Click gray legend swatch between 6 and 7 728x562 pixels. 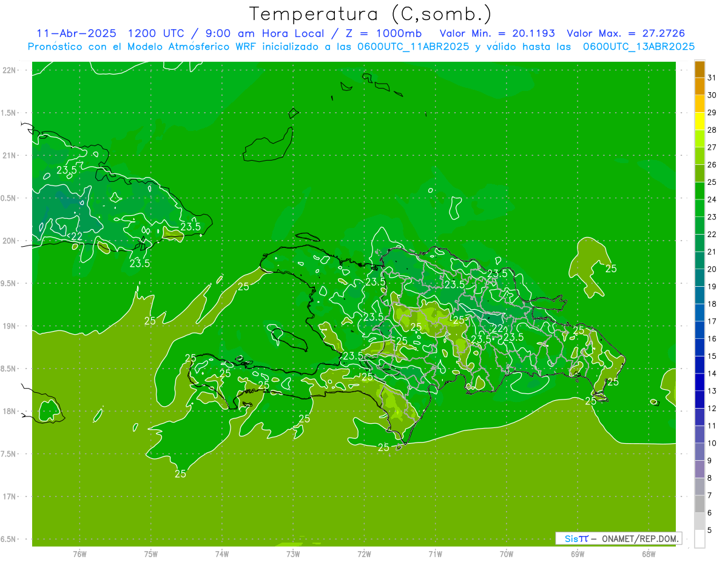coord(699,504)
